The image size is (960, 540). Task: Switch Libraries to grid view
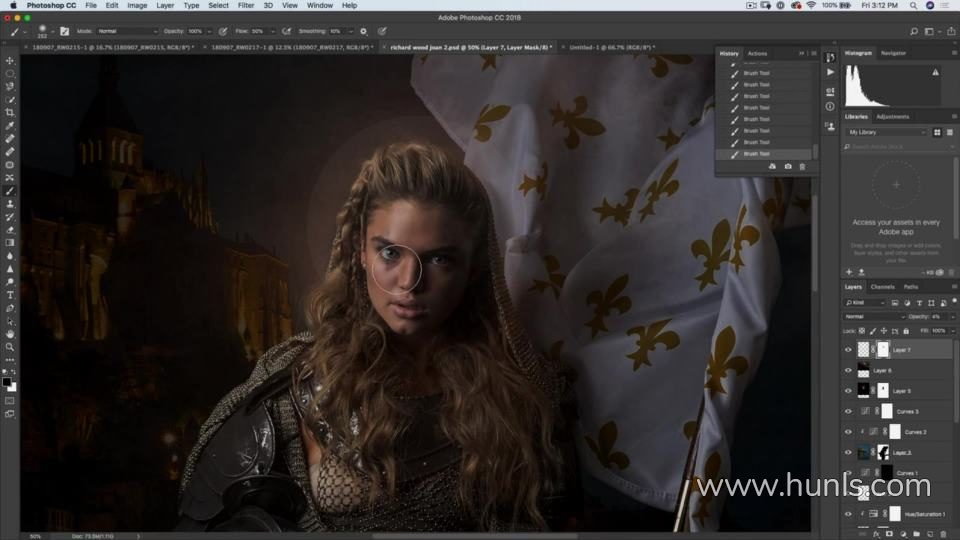937,132
